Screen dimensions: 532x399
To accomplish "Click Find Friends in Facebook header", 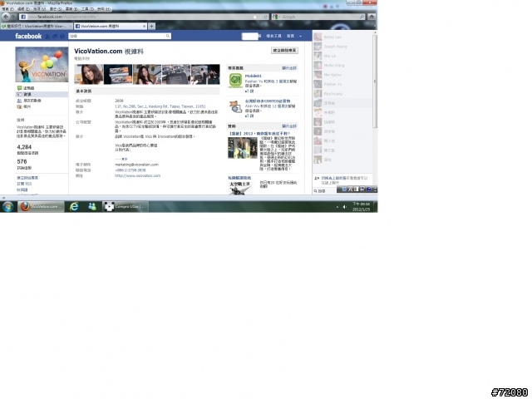I will 273,36.
